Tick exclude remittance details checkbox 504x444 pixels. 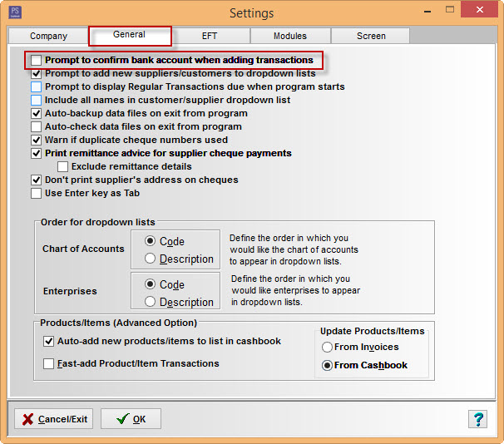point(62,166)
